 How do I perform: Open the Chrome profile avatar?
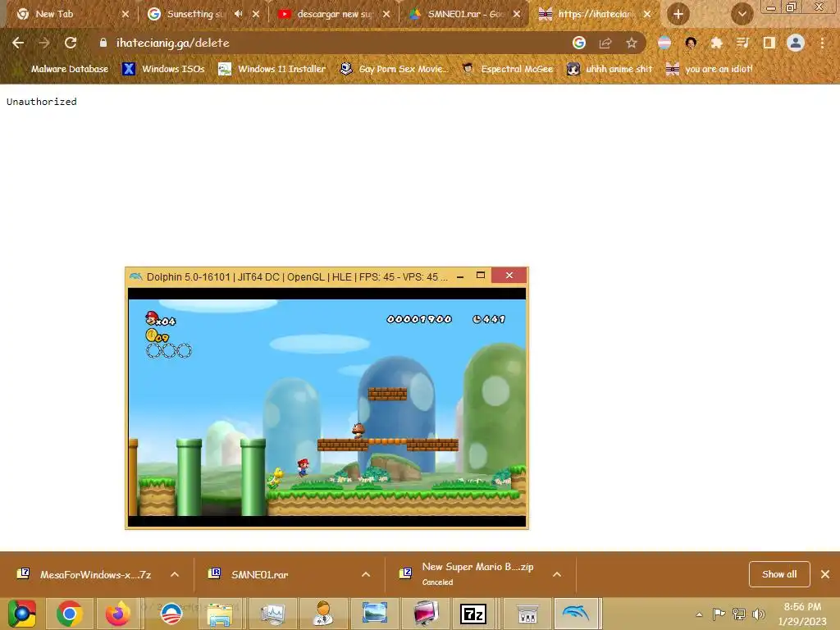796,43
